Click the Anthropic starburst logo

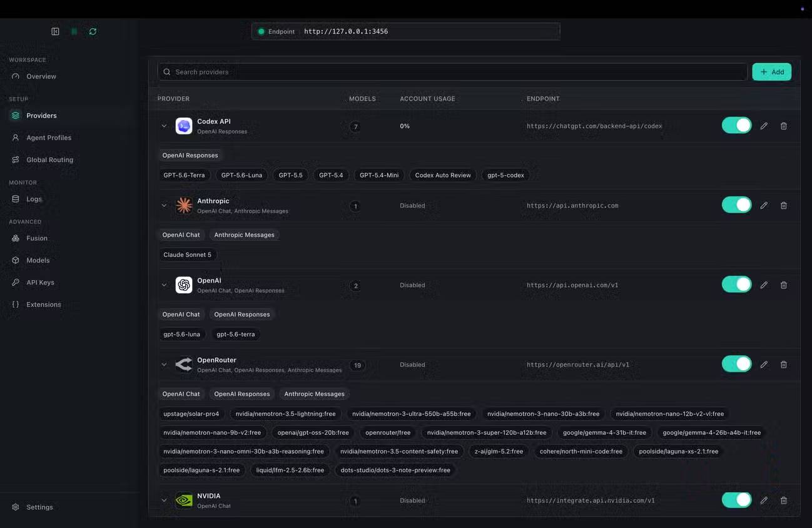[x=184, y=205]
